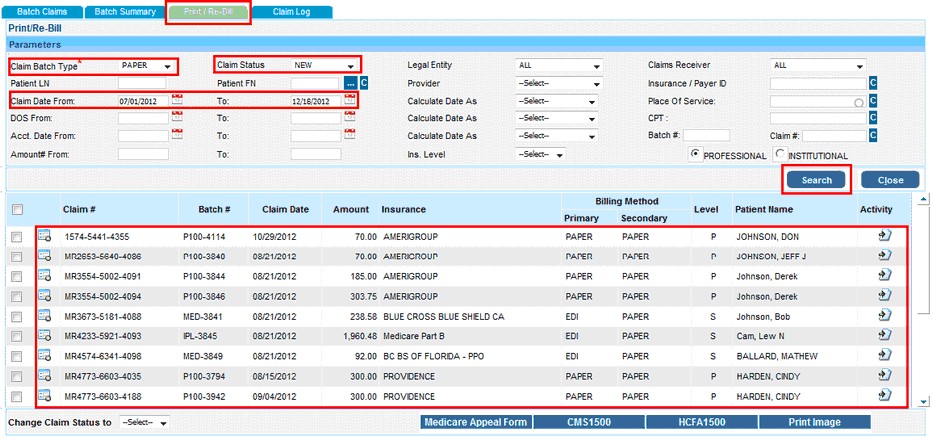
Task: Expand the Change Claim Status to dropdown
Action: [145, 423]
